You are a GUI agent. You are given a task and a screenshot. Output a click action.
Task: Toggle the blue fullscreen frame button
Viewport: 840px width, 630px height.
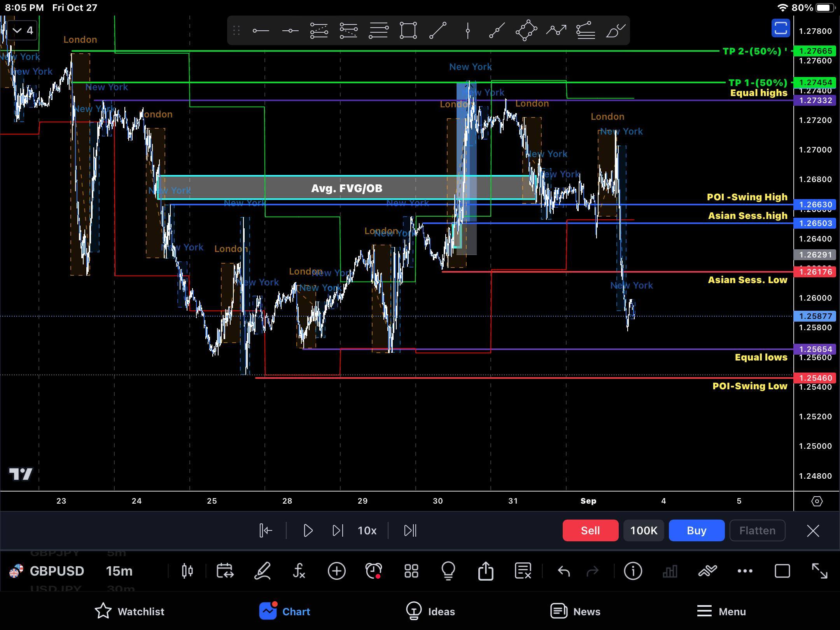[780, 28]
